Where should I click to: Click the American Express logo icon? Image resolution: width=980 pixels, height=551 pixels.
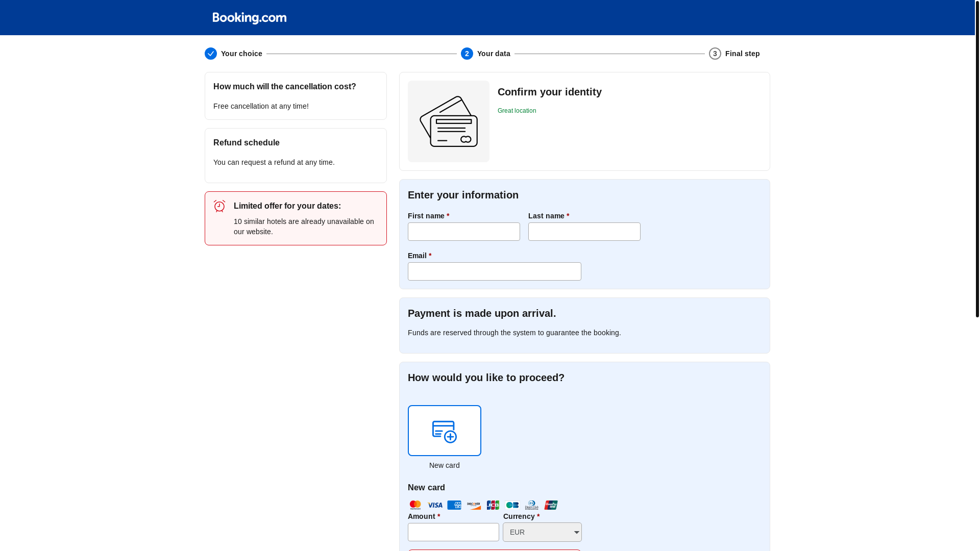(x=454, y=505)
